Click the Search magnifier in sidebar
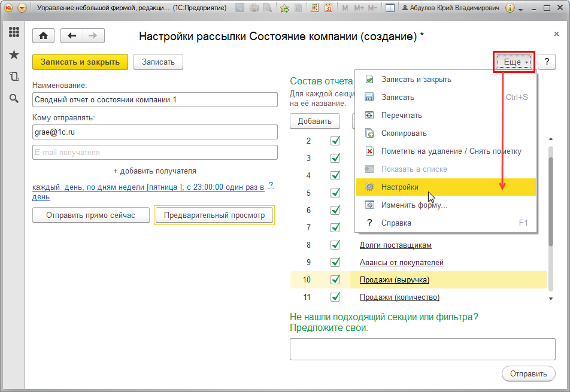 click(14, 98)
